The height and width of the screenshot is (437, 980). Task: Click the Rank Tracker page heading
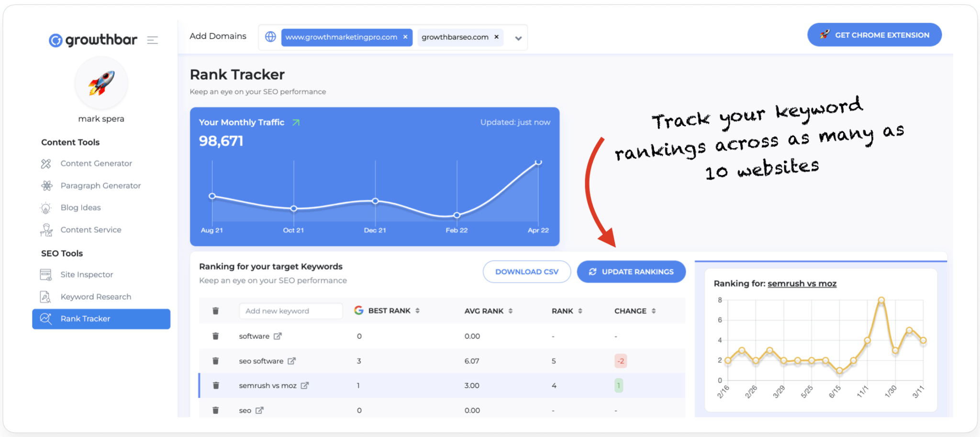pos(237,75)
